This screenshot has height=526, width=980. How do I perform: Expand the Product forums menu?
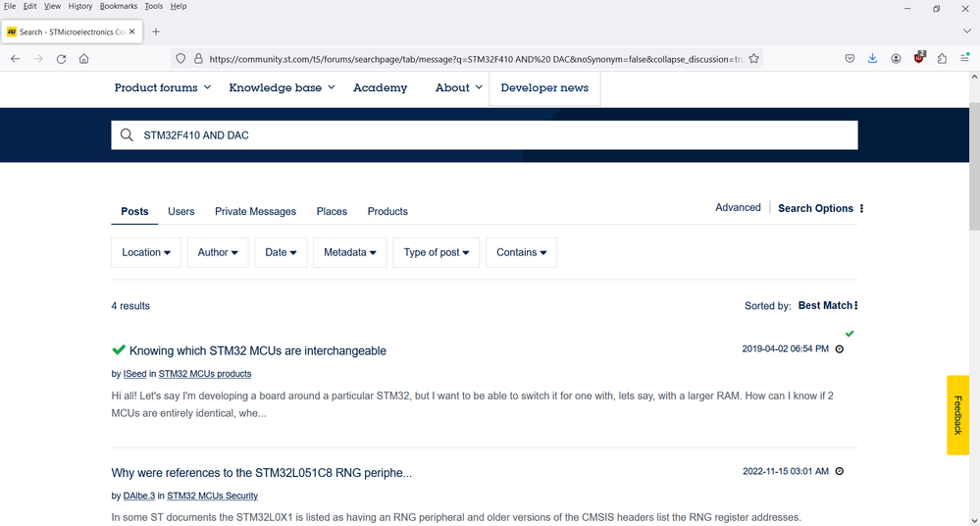[x=163, y=87]
